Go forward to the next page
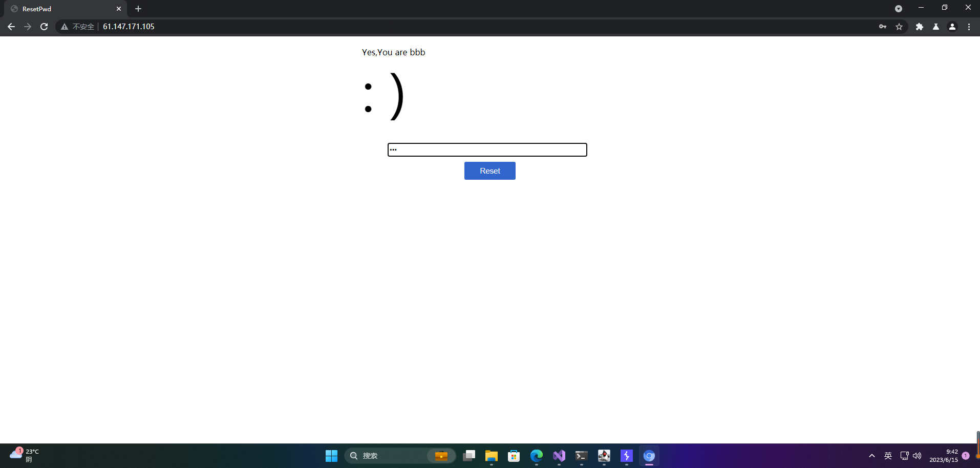Viewport: 980px width, 468px height. point(28,27)
